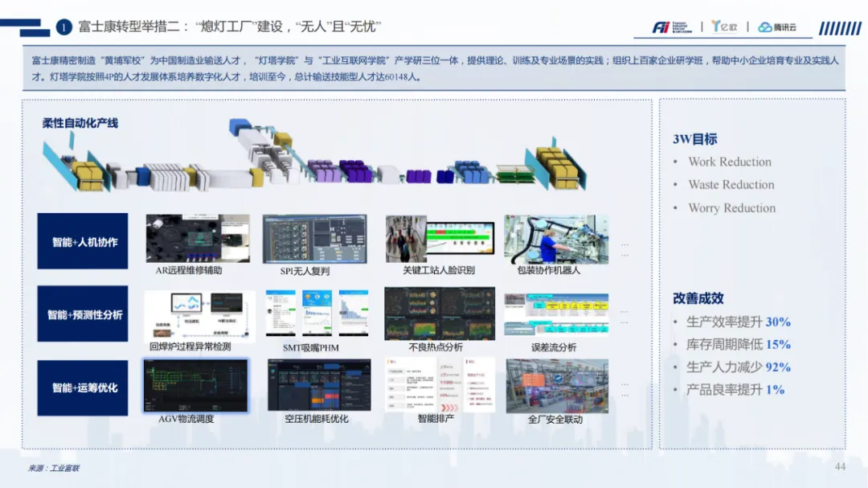Click the 智能排产 caption
The height and width of the screenshot is (488, 868).
436,419
